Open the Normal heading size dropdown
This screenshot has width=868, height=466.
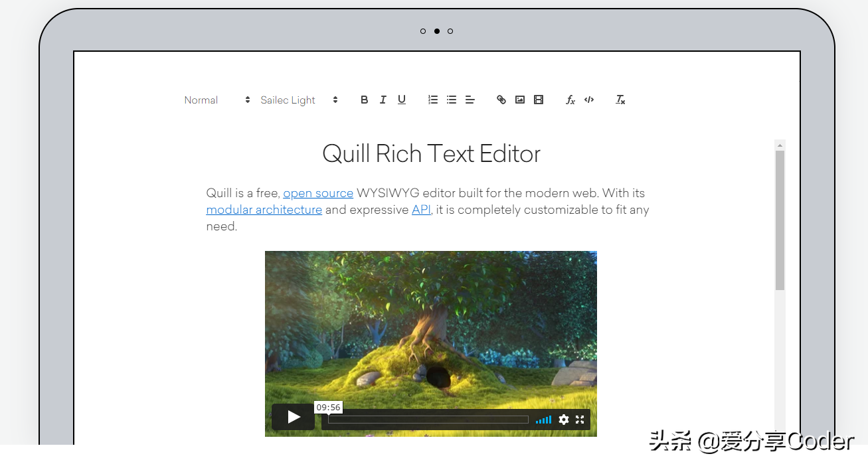(217, 100)
